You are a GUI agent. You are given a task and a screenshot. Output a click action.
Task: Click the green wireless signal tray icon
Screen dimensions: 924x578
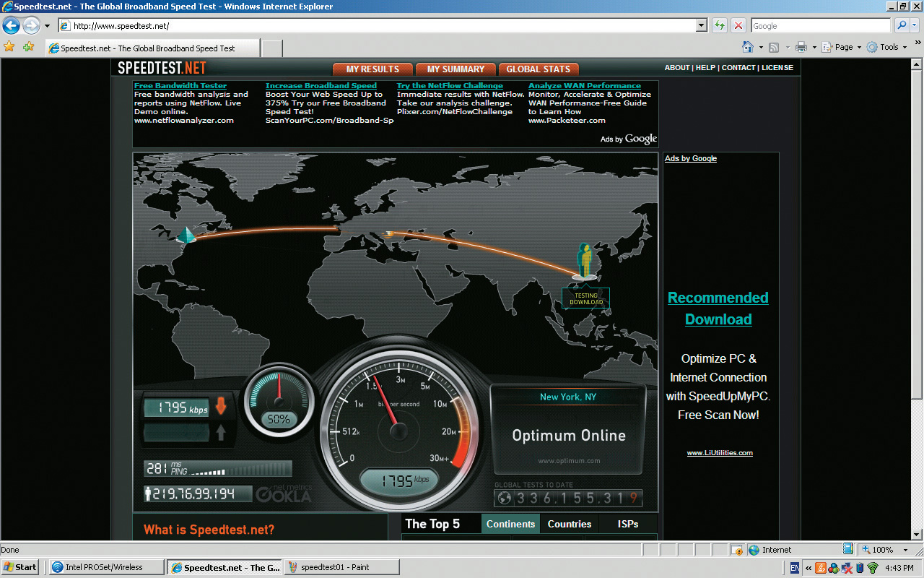(x=873, y=568)
